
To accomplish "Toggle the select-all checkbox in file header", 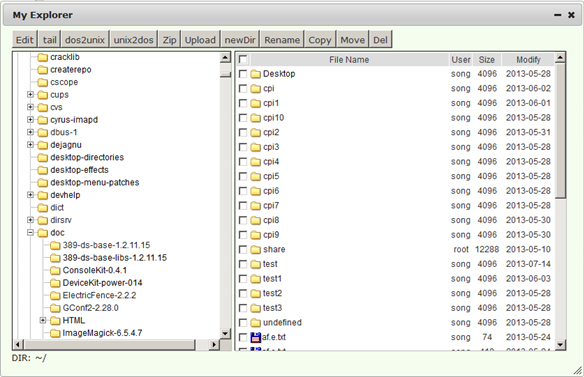I will [x=243, y=60].
